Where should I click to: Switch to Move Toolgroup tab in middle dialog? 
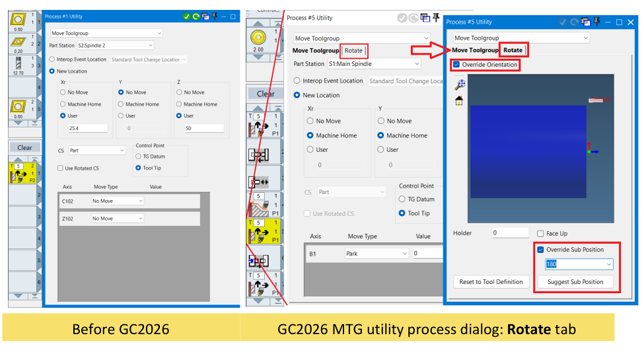[316, 51]
